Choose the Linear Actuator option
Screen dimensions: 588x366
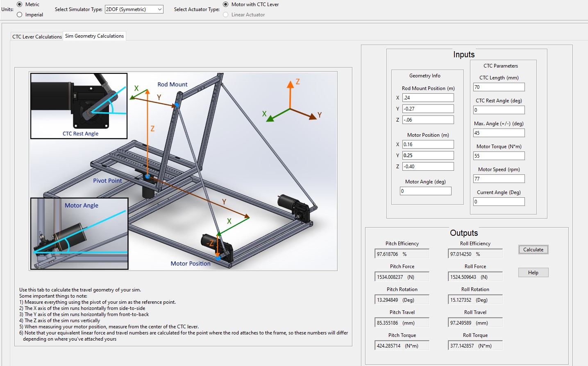click(226, 15)
